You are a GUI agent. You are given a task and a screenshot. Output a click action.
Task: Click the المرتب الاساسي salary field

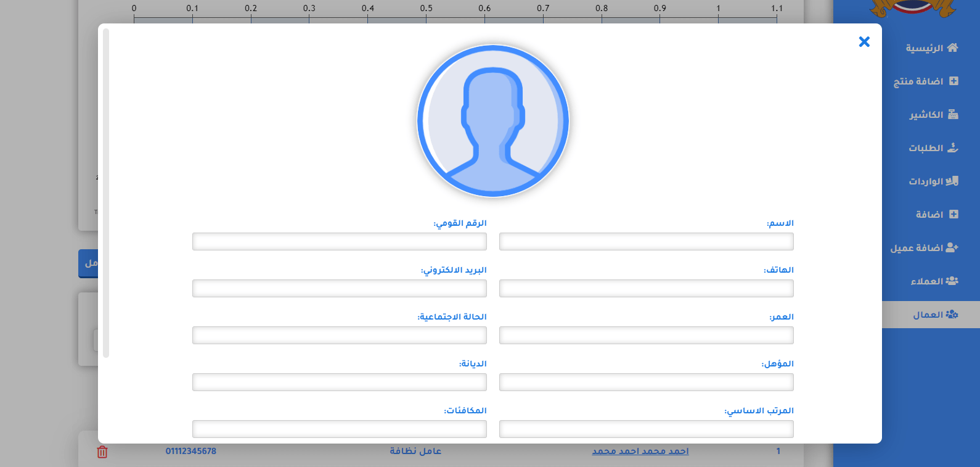[x=646, y=429]
